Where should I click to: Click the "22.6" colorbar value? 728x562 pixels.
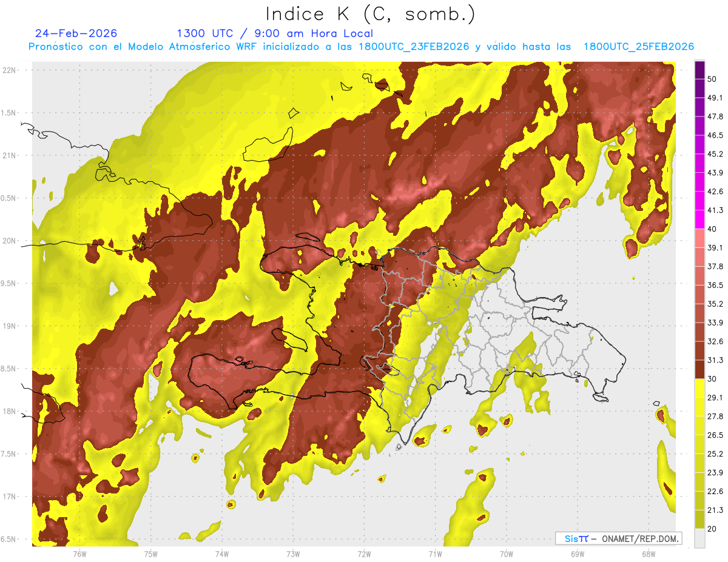715,492
